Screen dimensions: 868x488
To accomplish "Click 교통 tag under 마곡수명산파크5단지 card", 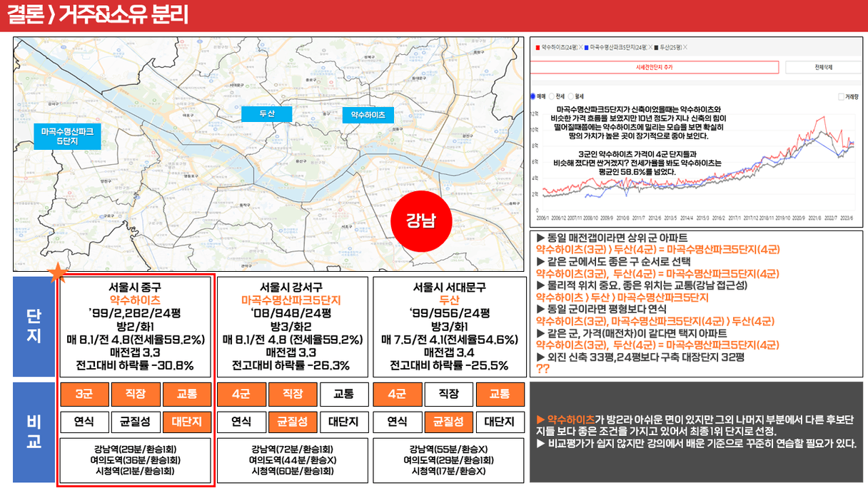I will click(344, 394).
